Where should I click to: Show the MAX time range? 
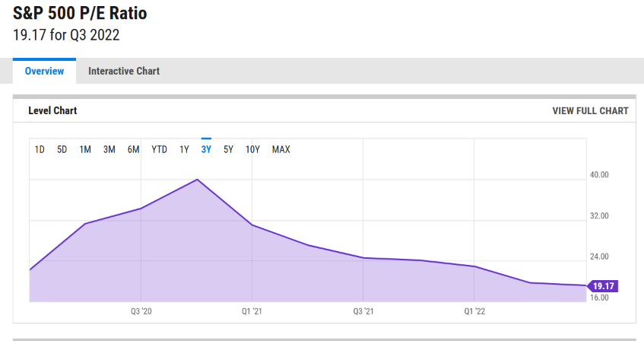click(x=281, y=149)
